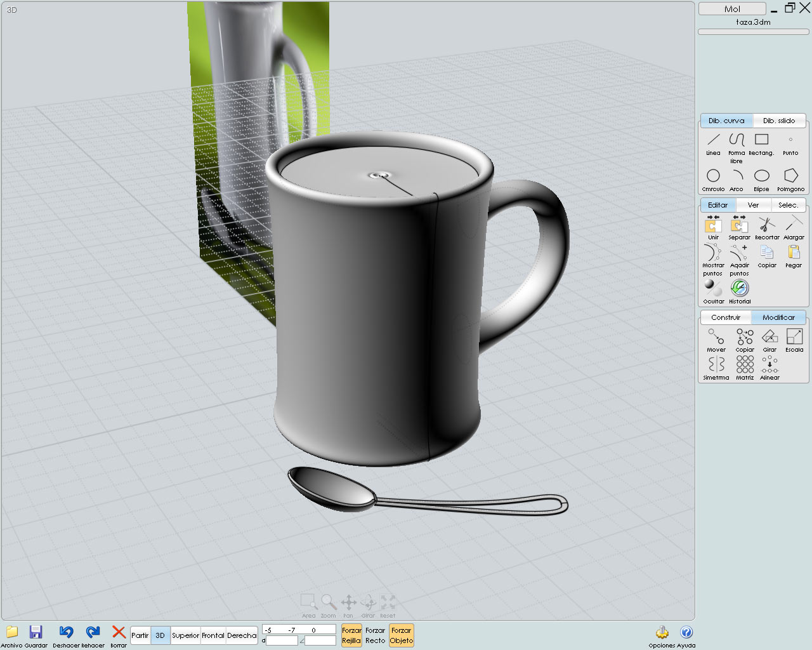Image resolution: width=812 pixels, height=650 pixels.
Task: Click the Y coordinate field showing -7
Action: click(x=298, y=630)
